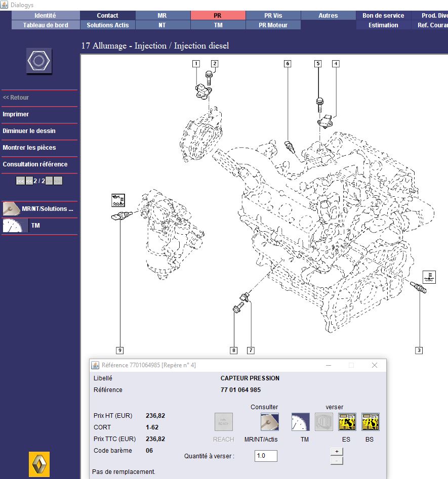Click Diminuer le dessin option
The image size is (448, 479).
pos(29,131)
